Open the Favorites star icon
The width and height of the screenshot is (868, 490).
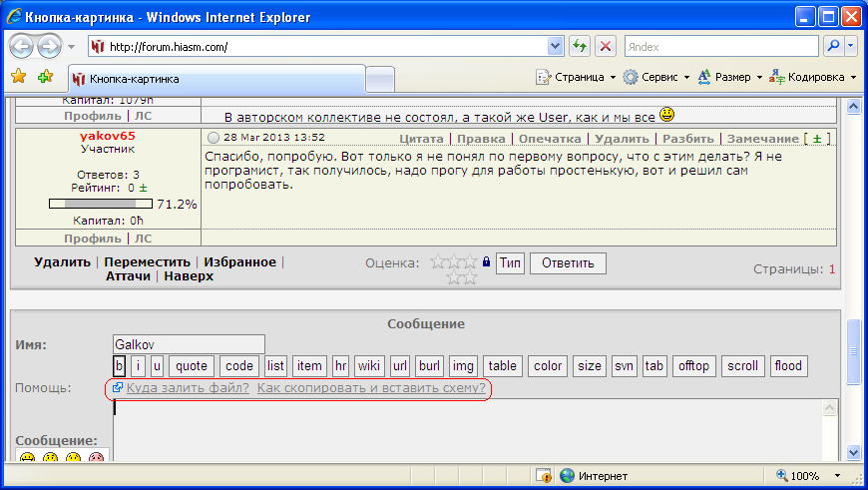[x=18, y=77]
